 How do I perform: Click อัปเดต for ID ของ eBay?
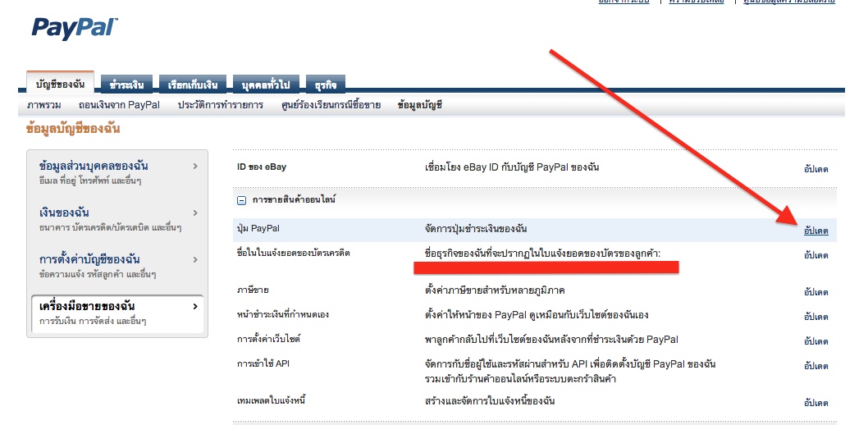[x=816, y=169]
